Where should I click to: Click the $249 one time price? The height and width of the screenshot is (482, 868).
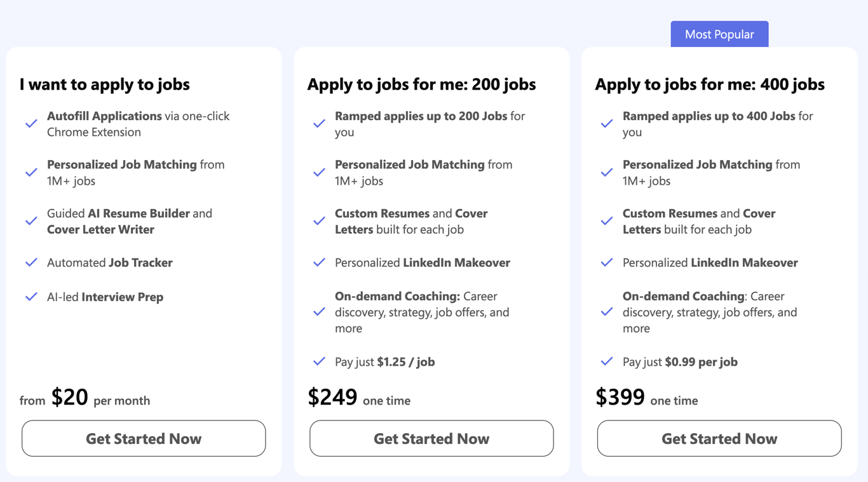click(359, 398)
